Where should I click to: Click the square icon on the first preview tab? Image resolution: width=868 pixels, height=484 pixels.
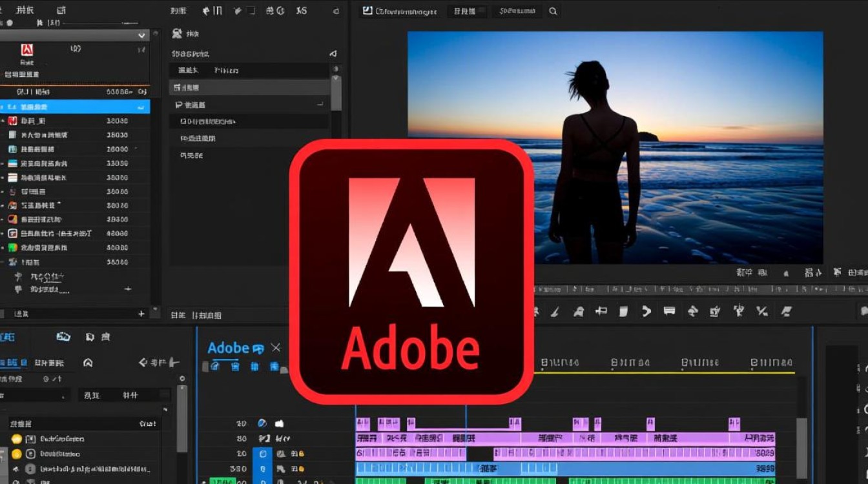click(x=367, y=11)
